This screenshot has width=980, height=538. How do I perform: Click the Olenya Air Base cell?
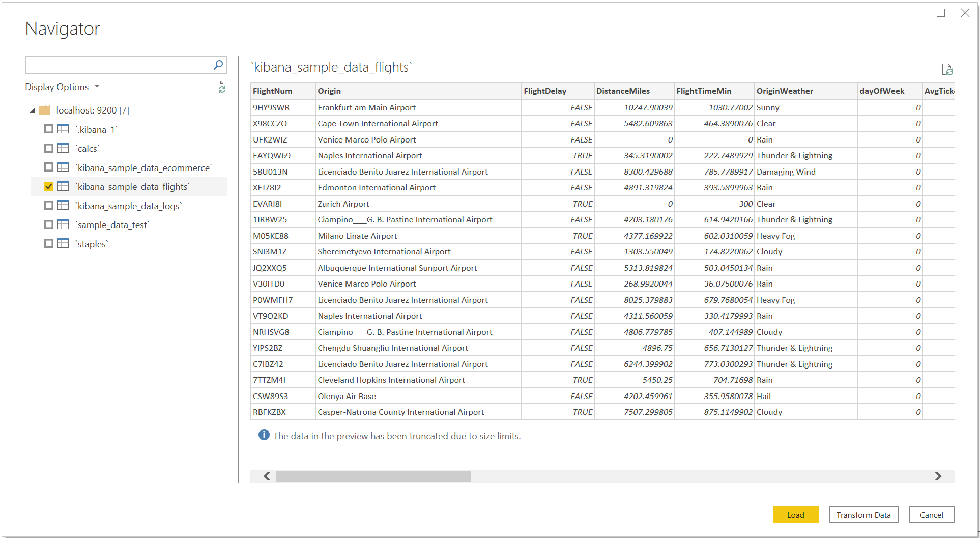click(x=418, y=396)
